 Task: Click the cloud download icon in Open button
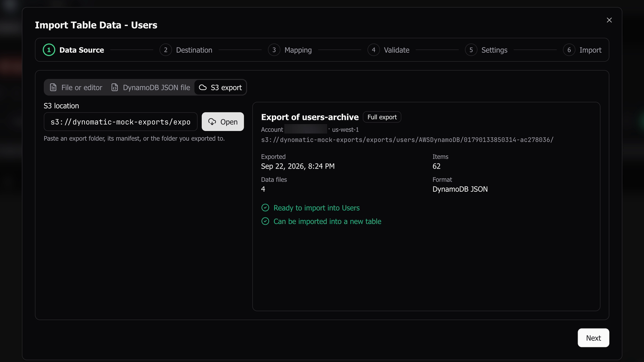click(212, 122)
